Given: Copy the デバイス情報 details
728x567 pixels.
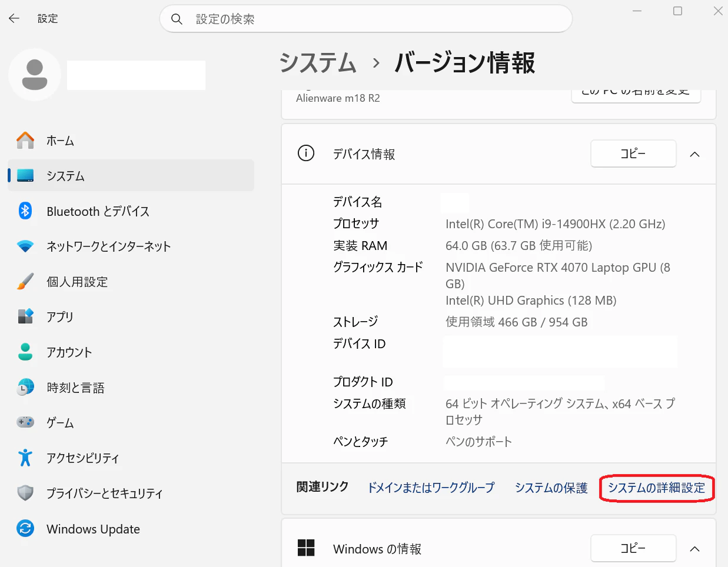Looking at the screenshot, I should pos(633,154).
